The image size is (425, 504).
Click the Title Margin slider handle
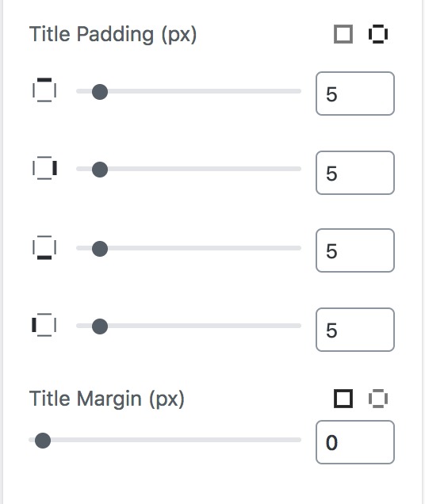point(43,441)
